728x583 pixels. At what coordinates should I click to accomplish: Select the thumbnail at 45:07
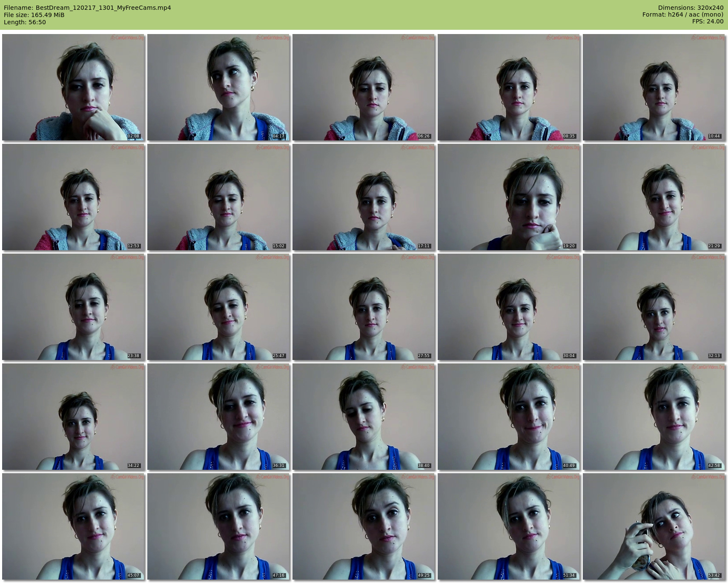(73, 526)
